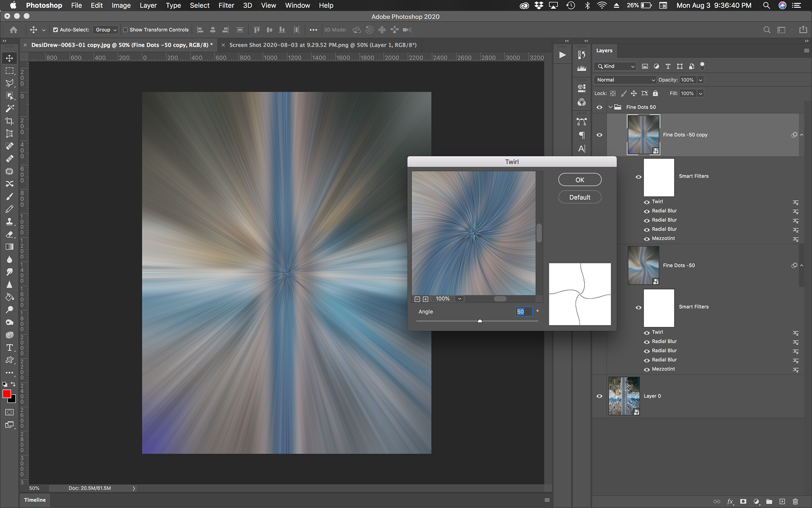Toggle the Auto-Select checkbox

point(55,30)
